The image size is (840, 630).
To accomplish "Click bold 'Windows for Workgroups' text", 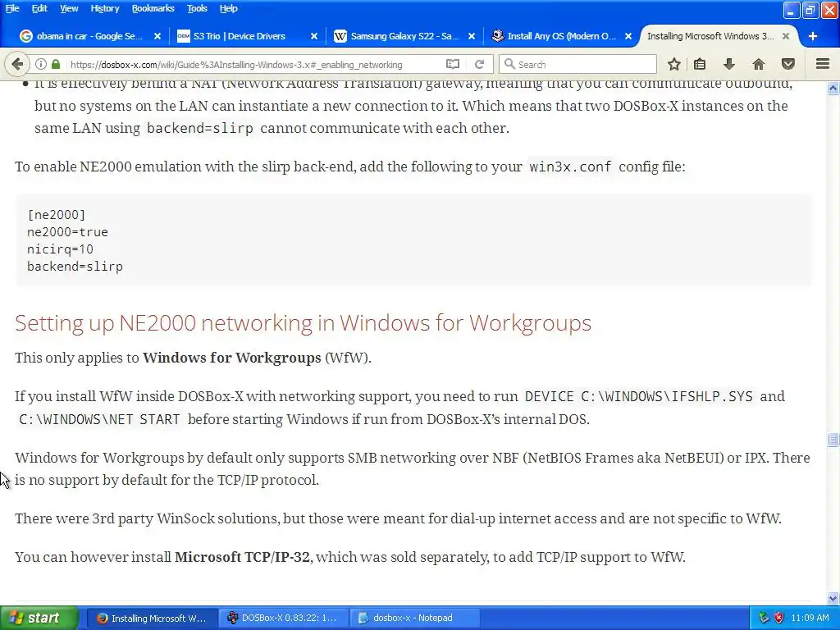I will click(x=232, y=358).
